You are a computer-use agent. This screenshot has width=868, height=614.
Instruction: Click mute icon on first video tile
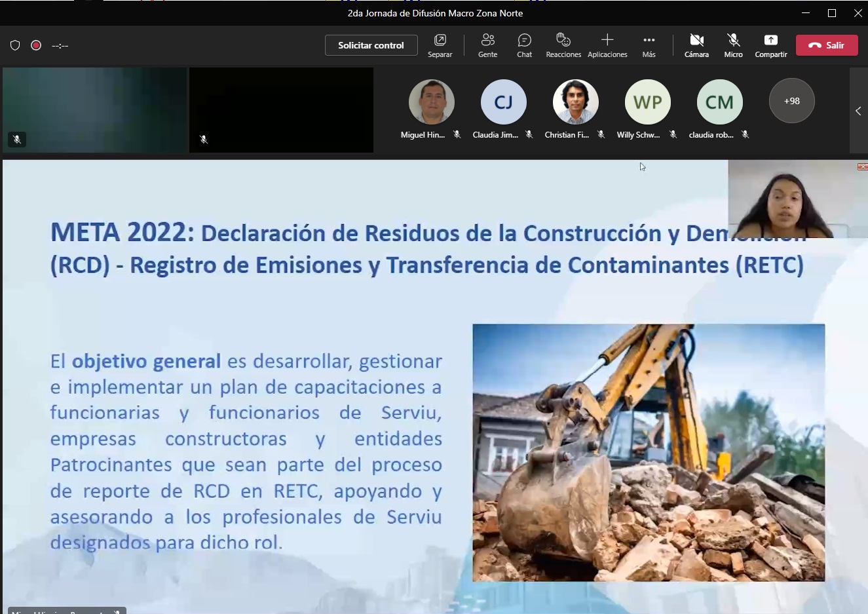[17, 139]
